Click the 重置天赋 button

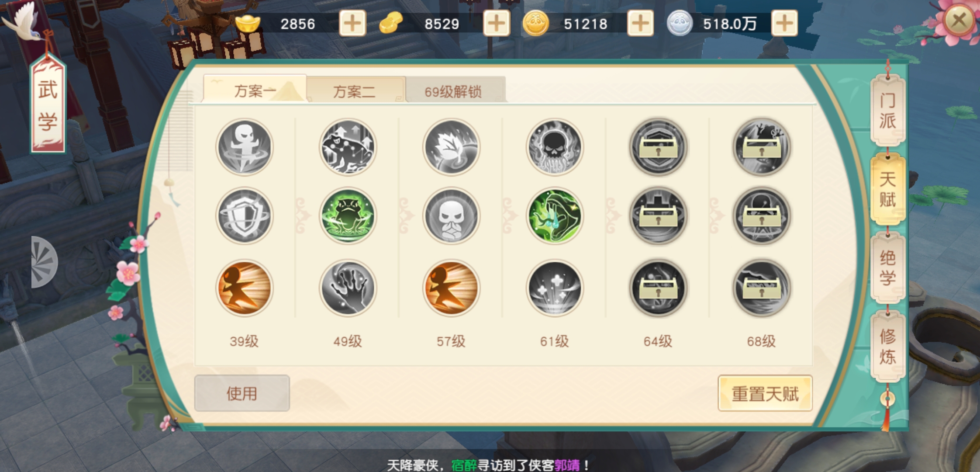[x=765, y=393]
